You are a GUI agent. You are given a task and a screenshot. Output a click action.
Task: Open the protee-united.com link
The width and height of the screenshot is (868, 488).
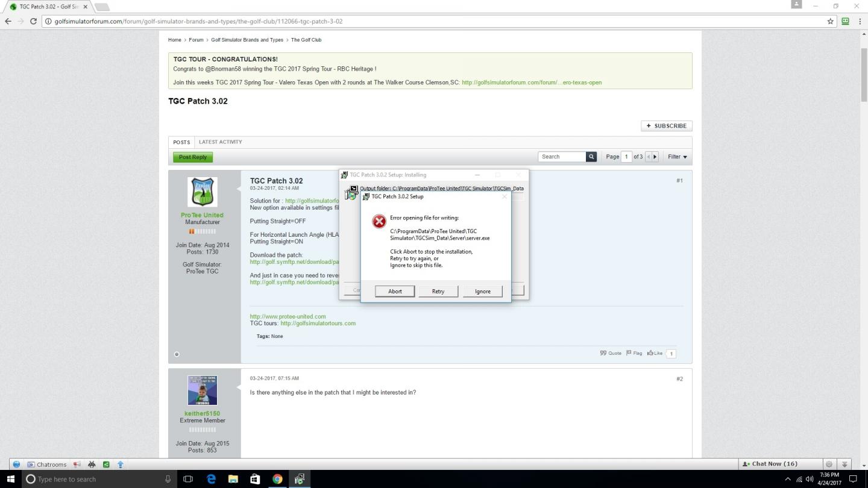pos(288,316)
